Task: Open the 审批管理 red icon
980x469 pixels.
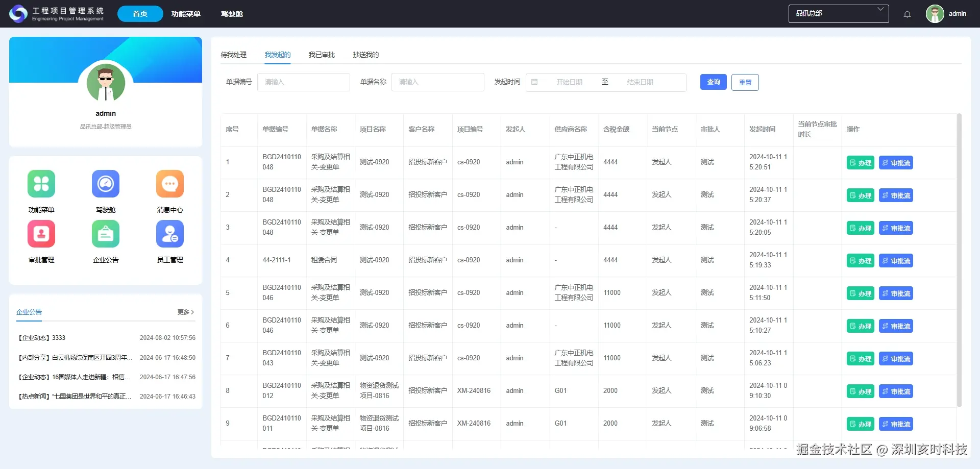Action: (x=41, y=234)
